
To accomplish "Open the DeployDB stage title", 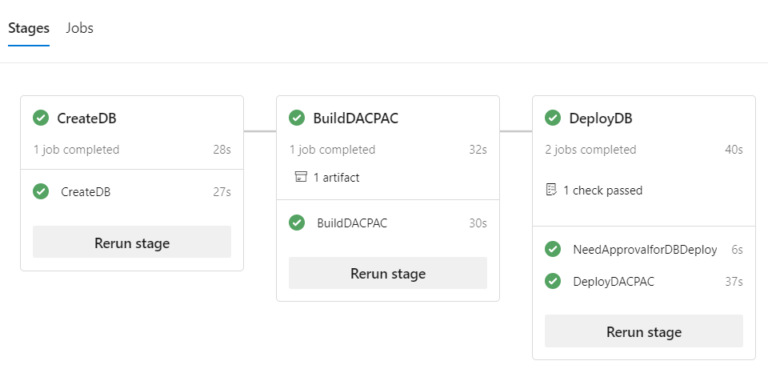I will tap(600, 119).
